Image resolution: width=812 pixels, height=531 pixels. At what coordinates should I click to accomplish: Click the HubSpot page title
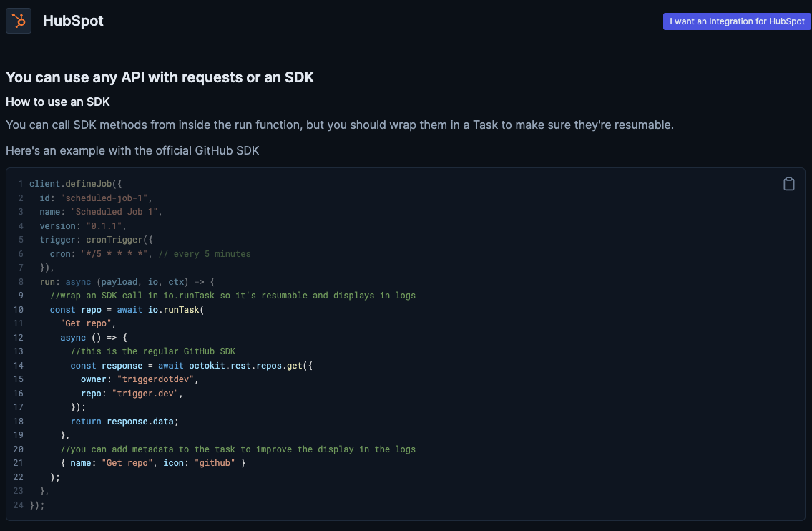[73, 21]
